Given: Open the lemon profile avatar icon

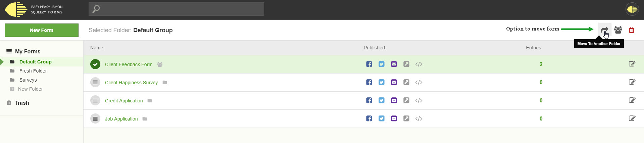Looking at the screenshot, I should [632, 9].
